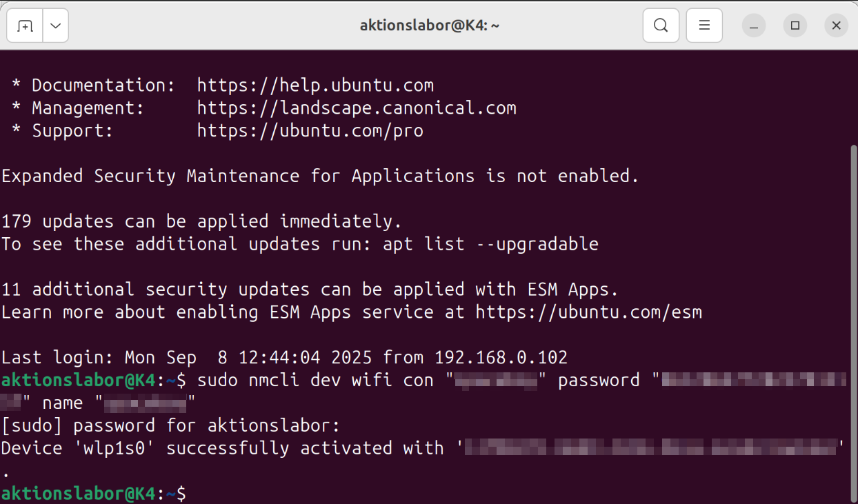Open the hamburger main menu
The image size is (858, 504).
coord(704,26)
